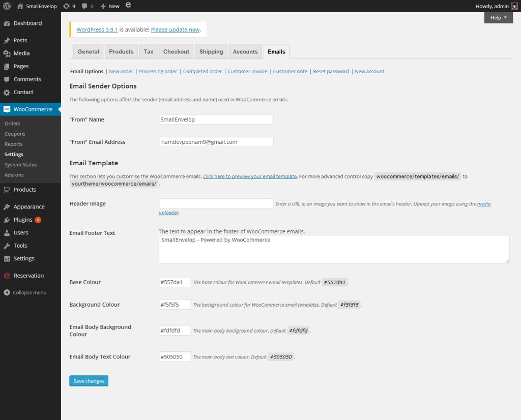Click the Tools wrench icon
The height and width of the screenshot is (420, 521).
(7, 246)
